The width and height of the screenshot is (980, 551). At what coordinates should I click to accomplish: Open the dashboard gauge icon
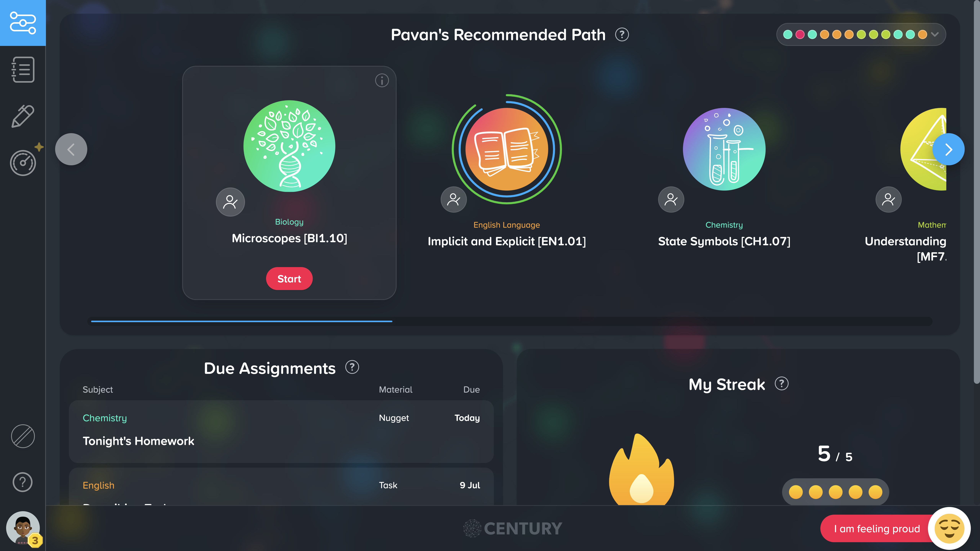[x=23, y=163]
